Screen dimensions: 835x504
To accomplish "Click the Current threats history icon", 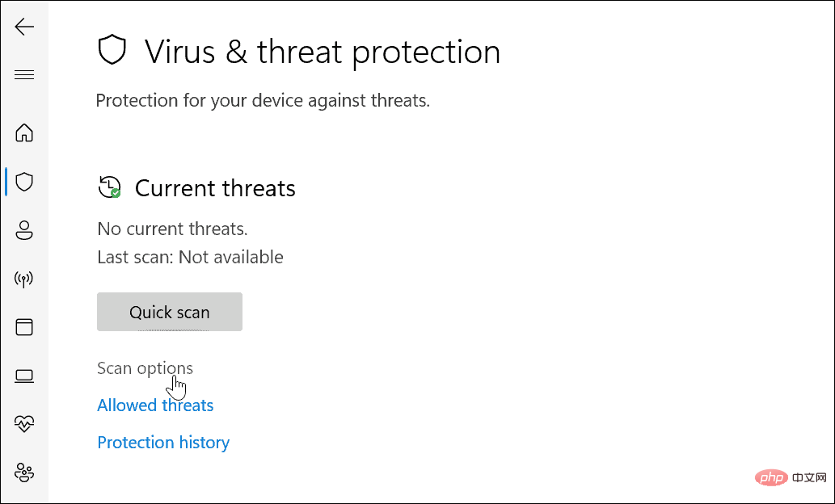I will tap(108, 187).
